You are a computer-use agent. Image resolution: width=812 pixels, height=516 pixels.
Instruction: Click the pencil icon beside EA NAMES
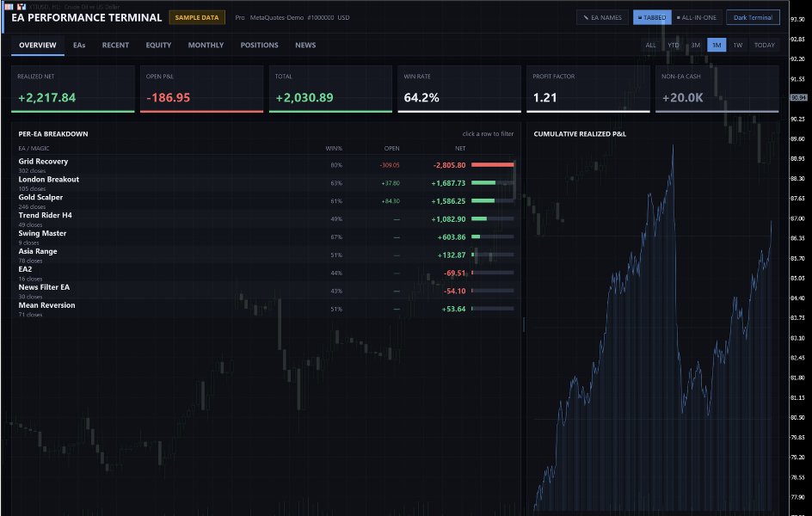coord(586,17)
